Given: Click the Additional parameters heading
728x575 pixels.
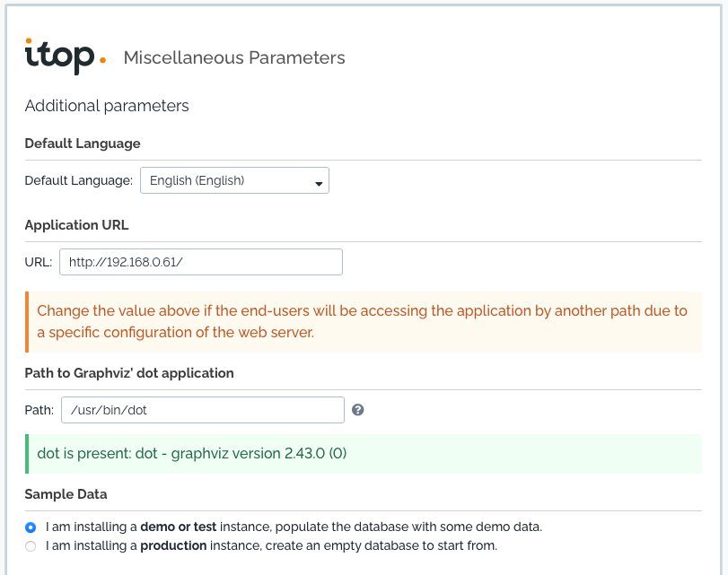Looking at the screenshot, I should pyautogui.click(x=107, y=106).
